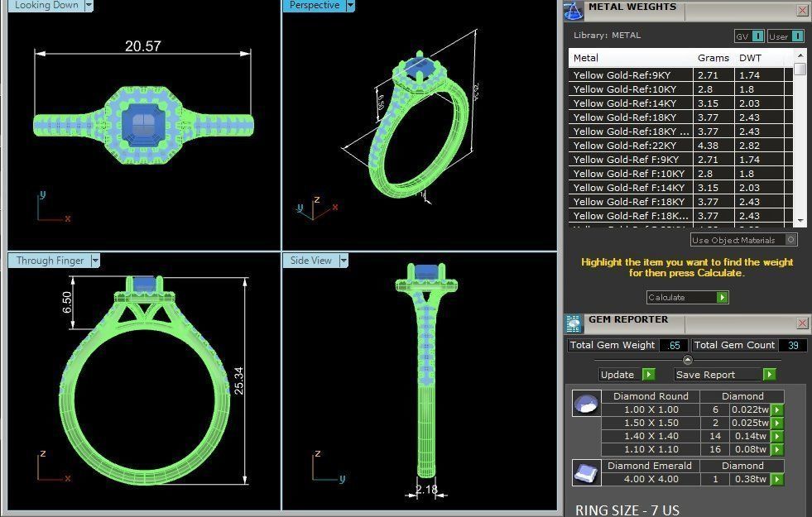Viewport: 812px width, 517px height.
Task: Select the Yellow Gold-Ref:9KY row
Action: click(680, 75)
